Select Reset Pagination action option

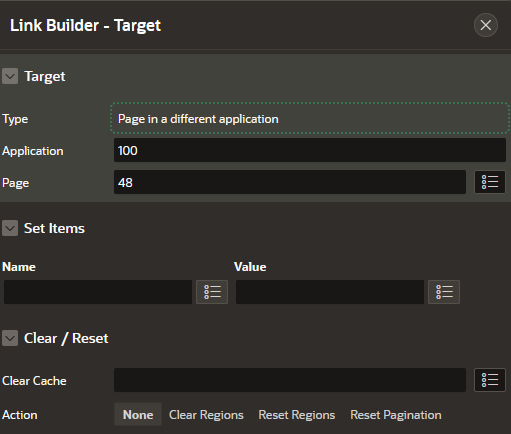[x=396, y=415]
